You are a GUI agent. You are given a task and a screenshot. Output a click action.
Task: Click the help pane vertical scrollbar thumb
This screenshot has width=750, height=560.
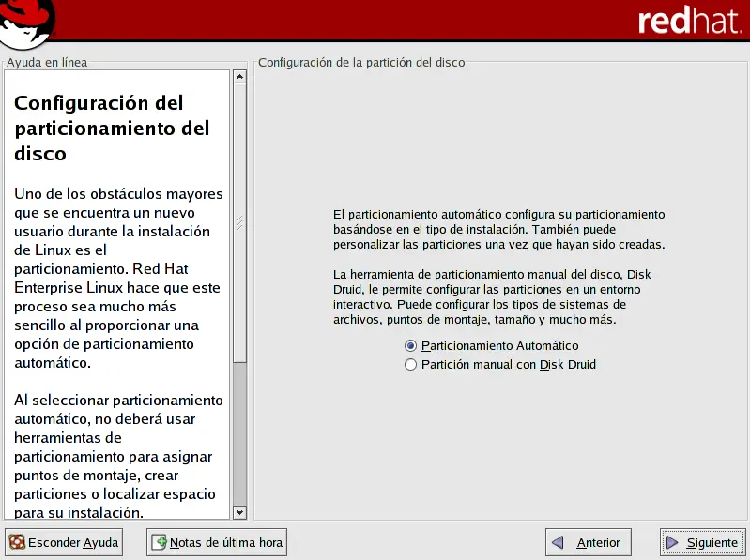point(239,222)
